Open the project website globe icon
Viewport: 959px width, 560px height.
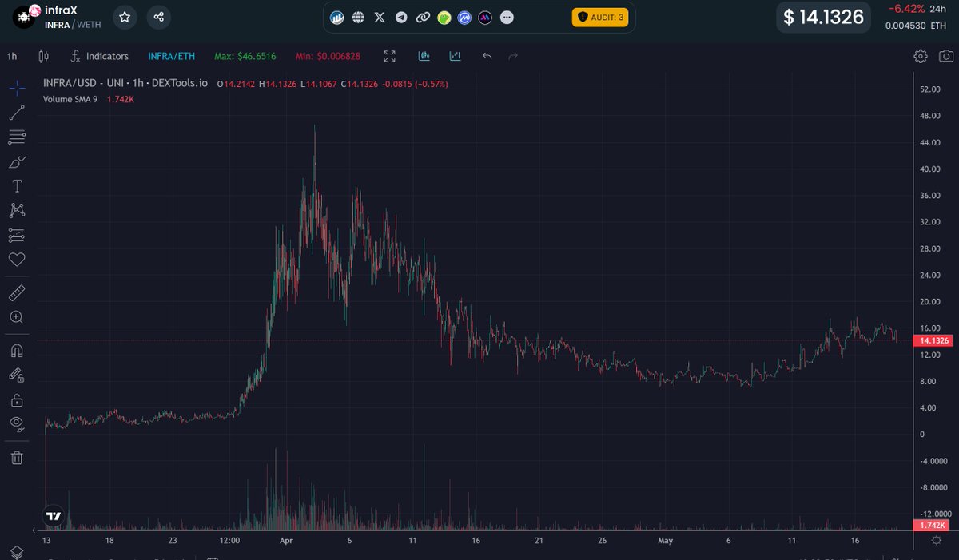(358, 17)
